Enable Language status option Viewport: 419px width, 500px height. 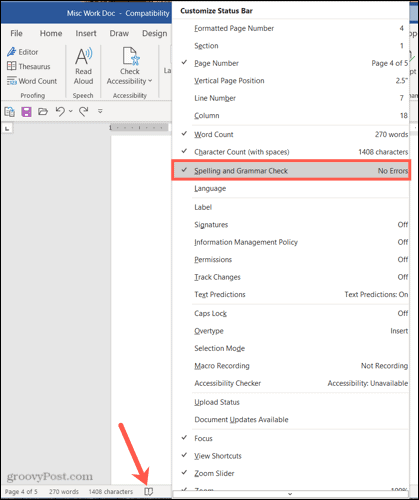tap(291, 188)
